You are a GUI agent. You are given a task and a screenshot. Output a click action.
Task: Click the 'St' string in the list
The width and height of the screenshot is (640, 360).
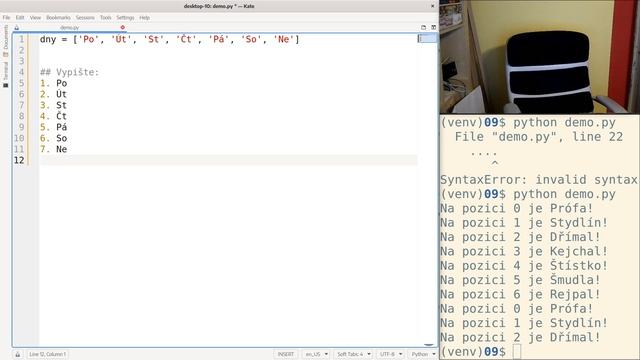[x=153, y=40]
